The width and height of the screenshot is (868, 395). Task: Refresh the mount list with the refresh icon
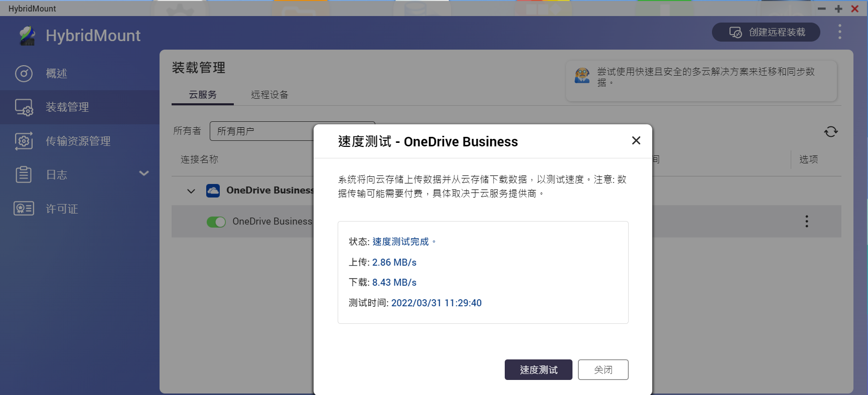[x=831, y=131]
